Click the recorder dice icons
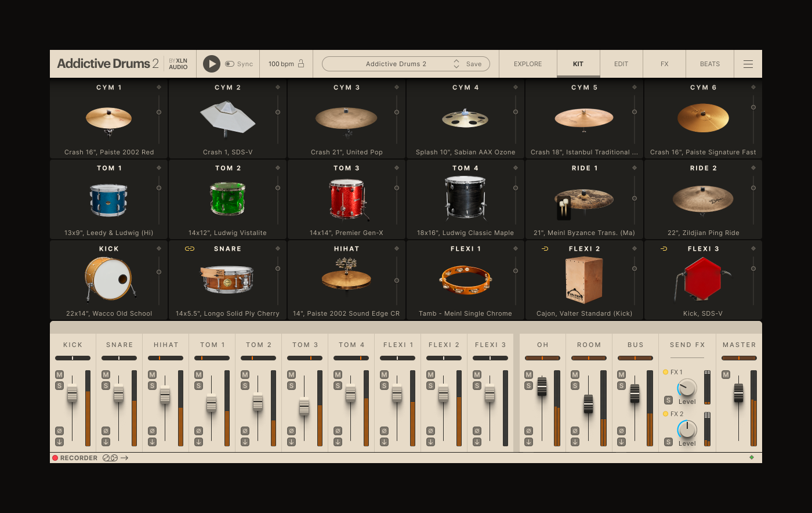This screenshot has height=513, width=812. click(x=110, y=458)
